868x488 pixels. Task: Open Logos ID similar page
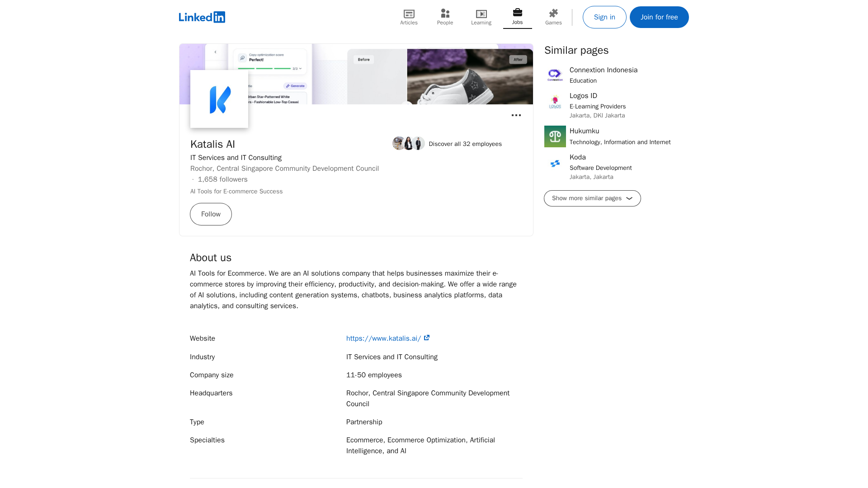coord(583,96)
